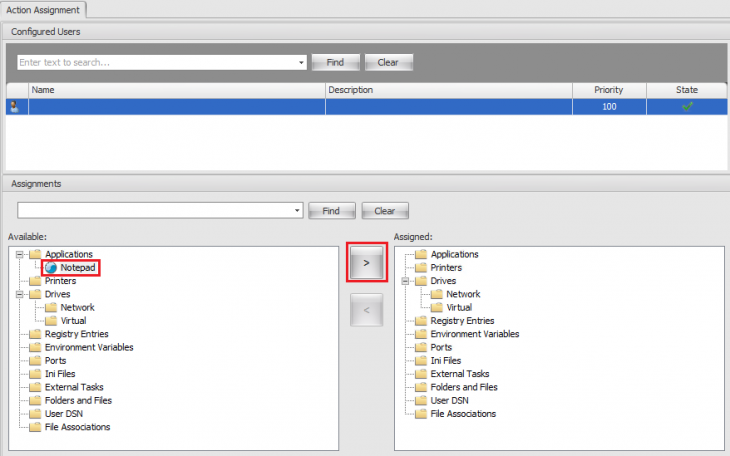The width and height of the screenshot is (730, 456).
Task: Select Network folder in Available tree
Action: (77, 307)
